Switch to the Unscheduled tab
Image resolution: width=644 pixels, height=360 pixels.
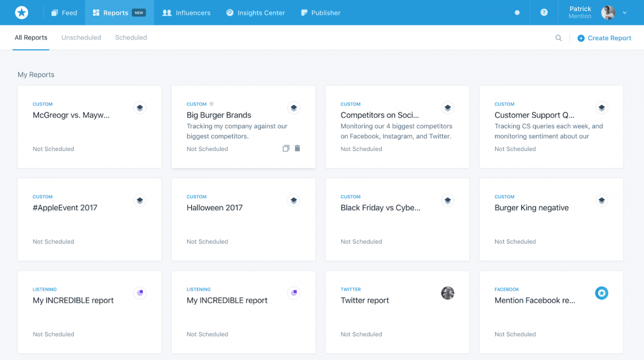tap(81, 37)
